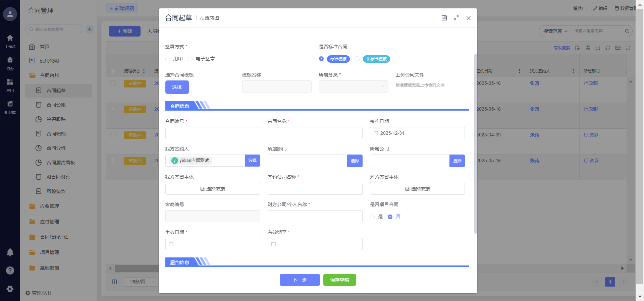Viewport: 644px width, 301px height.
Task: Open the 生效日期 date picker
Action: pos(213,244)
